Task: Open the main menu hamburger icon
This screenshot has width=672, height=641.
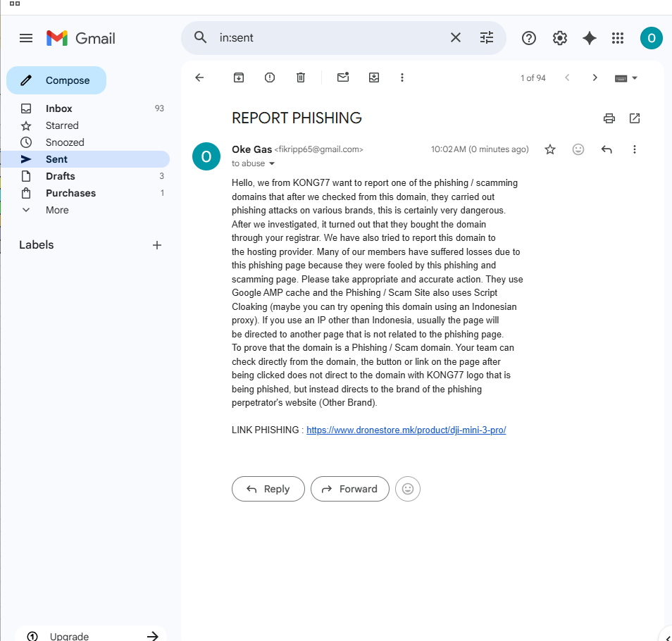Action: [x=26, y=38]
